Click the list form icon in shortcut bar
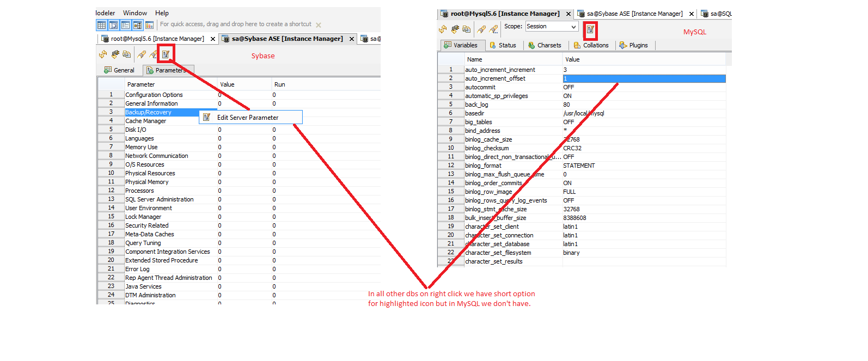The height and width of the screenshot is (361, 868). click(125, 25)
